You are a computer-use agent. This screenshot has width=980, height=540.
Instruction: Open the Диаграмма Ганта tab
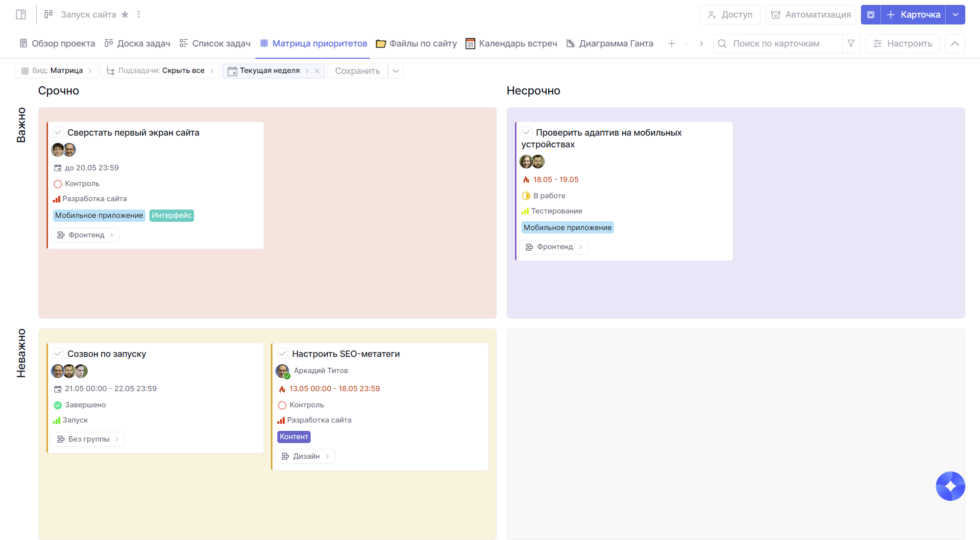(x=610, y=44)
